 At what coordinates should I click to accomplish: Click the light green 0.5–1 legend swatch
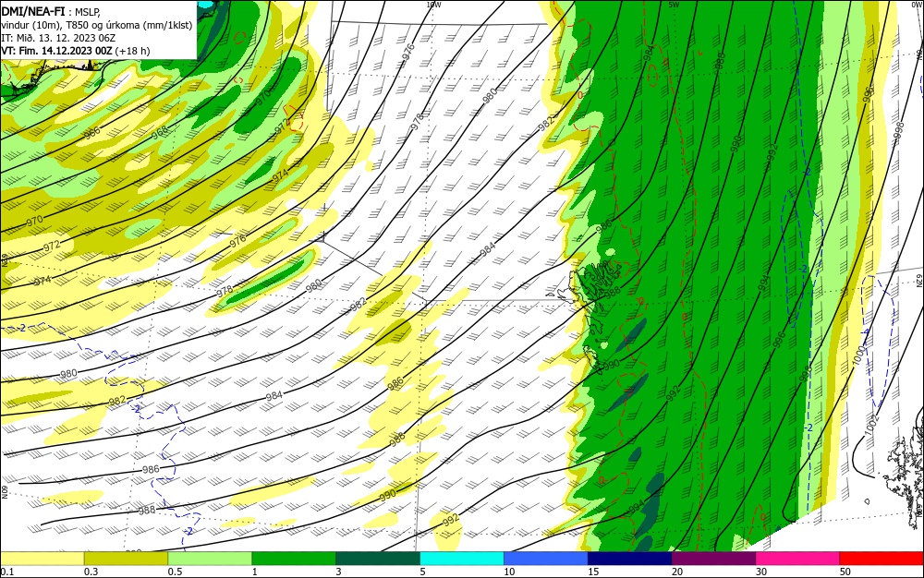coord(210,559)
